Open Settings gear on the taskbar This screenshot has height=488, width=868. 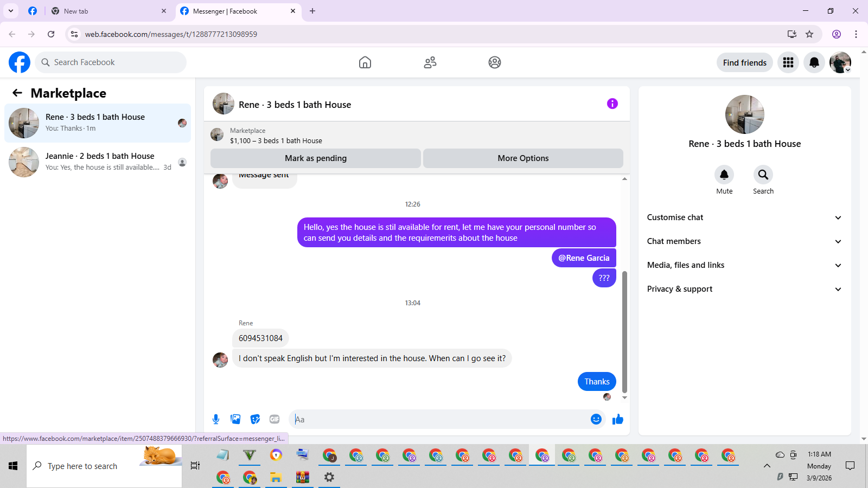click(329, 477)
